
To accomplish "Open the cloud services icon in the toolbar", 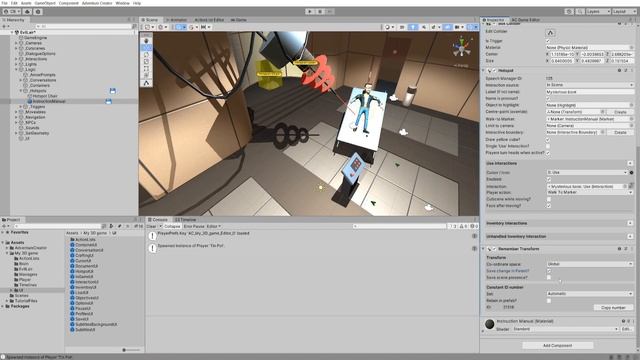I will click(x=27, y=11).
